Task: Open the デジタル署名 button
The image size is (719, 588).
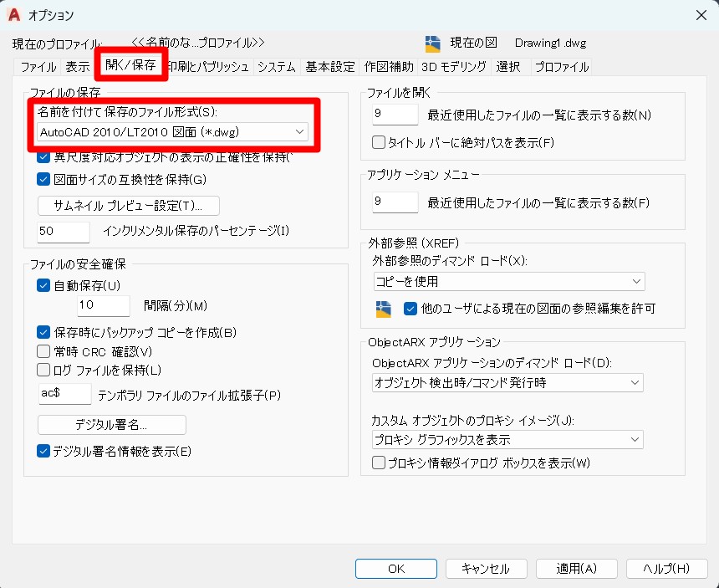Action: click(112, 424)
